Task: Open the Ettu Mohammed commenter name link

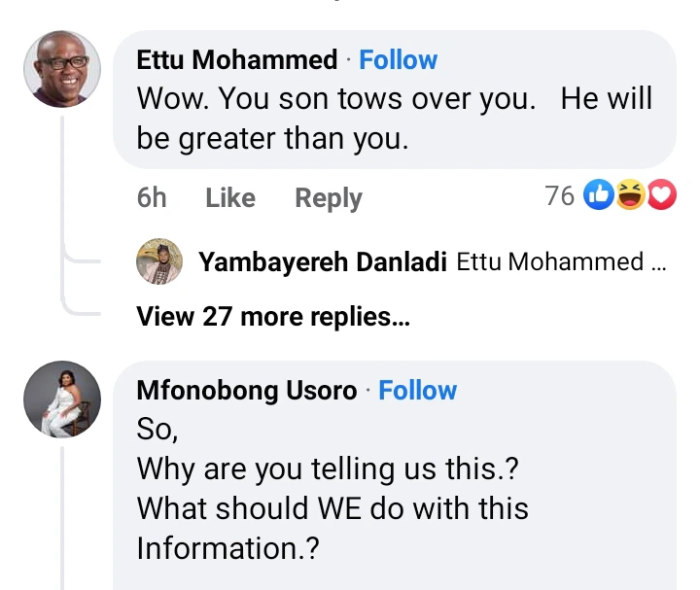Action: point(236,60)
